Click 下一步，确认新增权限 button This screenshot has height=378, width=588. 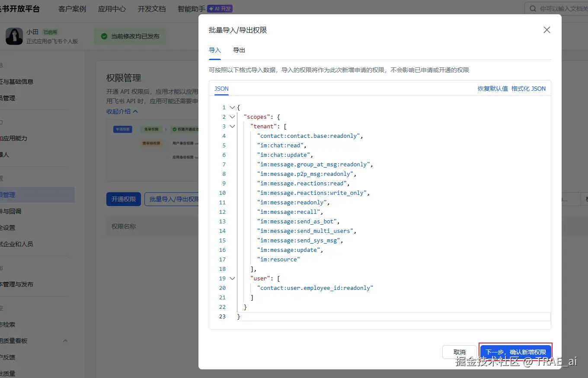[x=516, y=352]
